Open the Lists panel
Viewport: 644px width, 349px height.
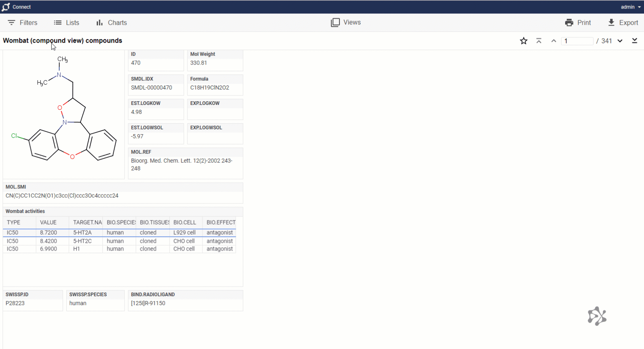click(x=67, y=23)
